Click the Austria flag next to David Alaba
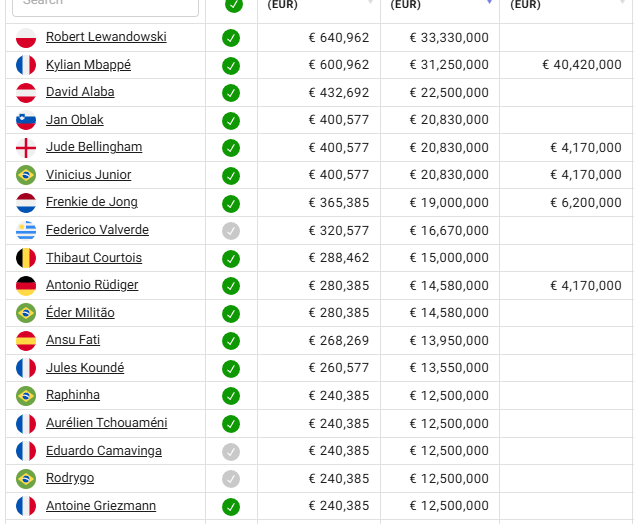 26,93
